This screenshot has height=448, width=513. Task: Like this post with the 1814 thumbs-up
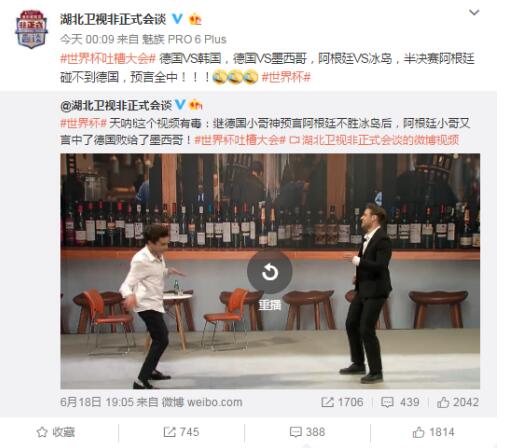click(x=433, y=432)
